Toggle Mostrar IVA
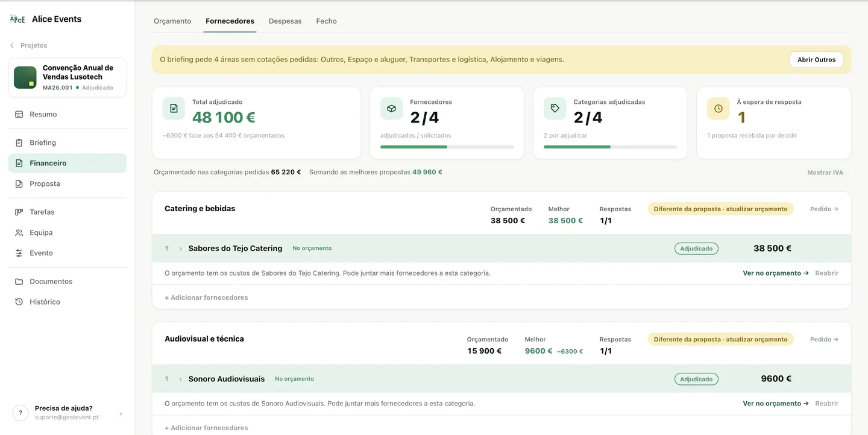 pyautogui.click(x=825, y=173)
